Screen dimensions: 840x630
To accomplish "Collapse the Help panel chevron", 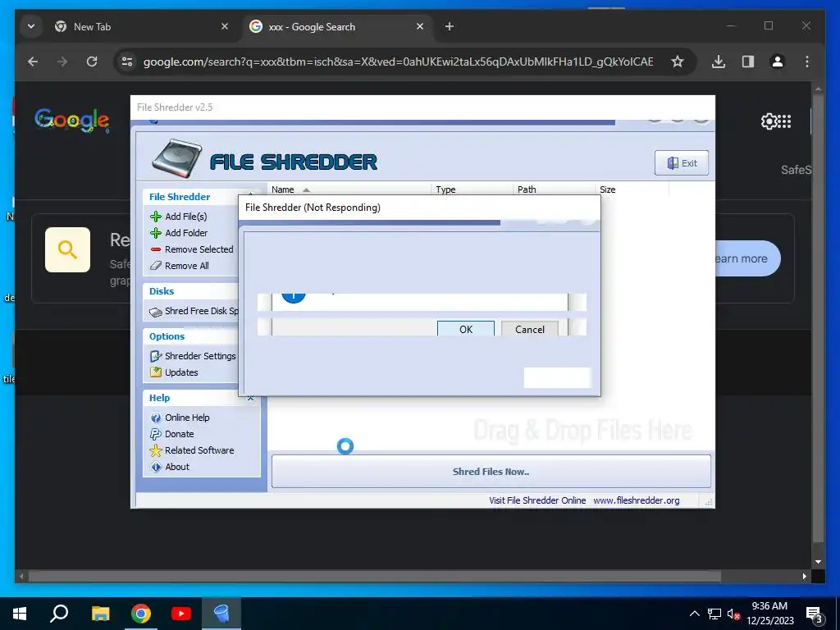I will click(x=250, y=398).
